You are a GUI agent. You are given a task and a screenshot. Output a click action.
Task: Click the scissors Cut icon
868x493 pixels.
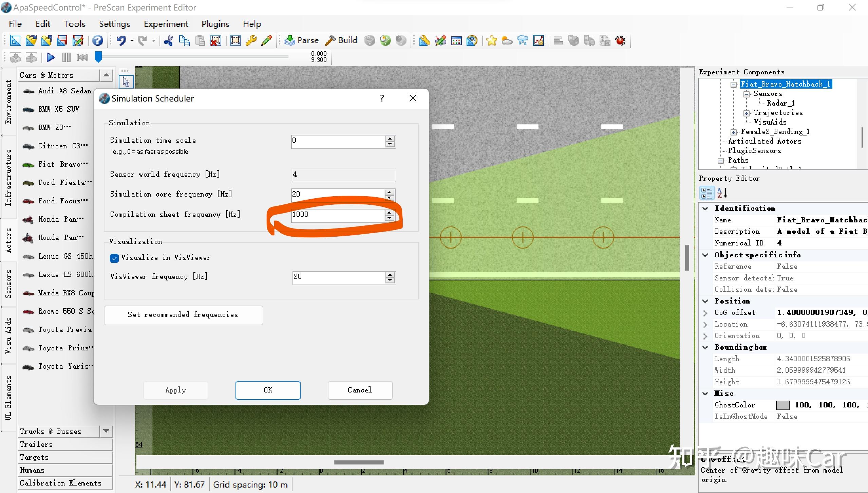[x=169, y=40]
